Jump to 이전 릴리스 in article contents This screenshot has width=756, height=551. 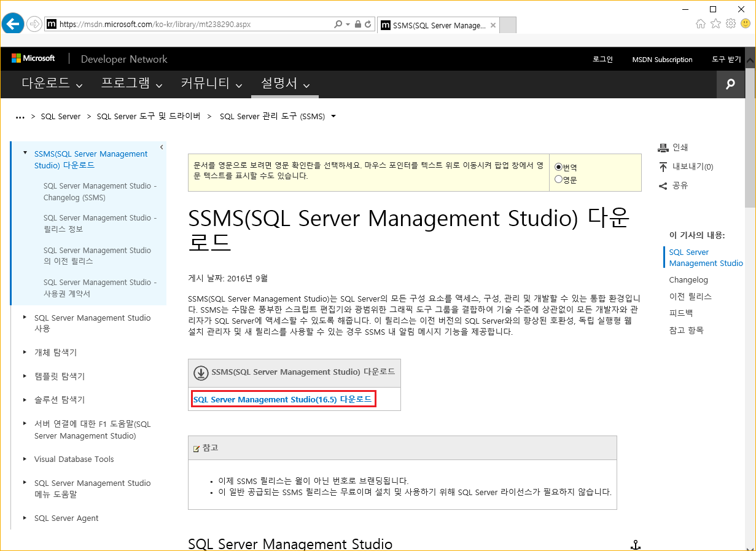[690, 296]
